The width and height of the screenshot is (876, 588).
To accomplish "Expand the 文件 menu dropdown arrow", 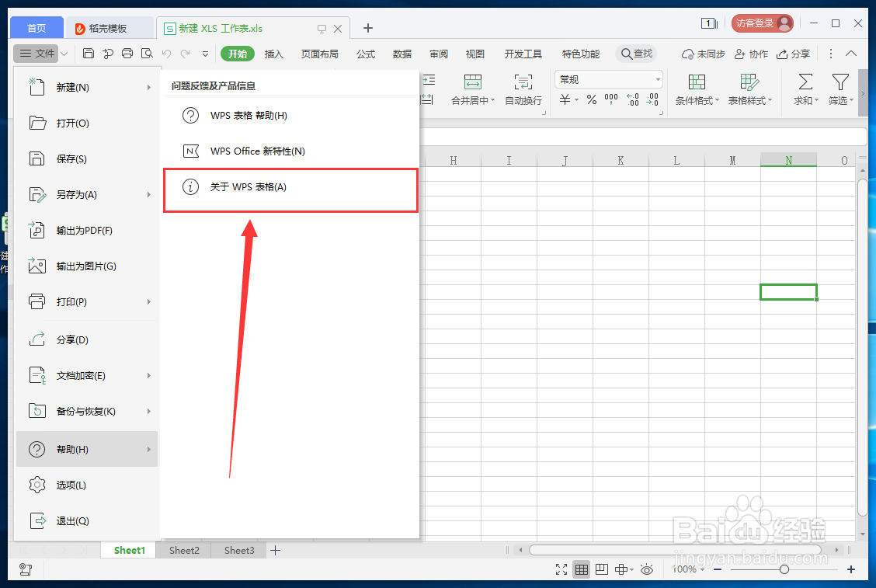I will coord(64,54).
